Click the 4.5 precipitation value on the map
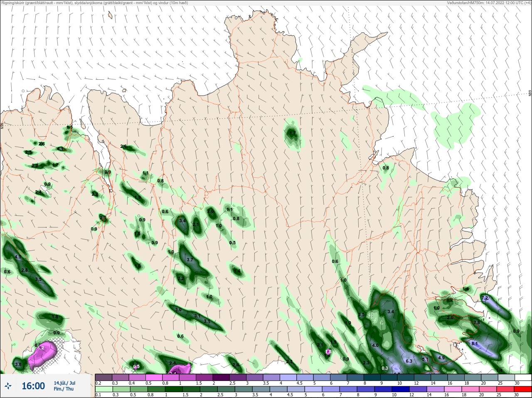Screen dimensions: 532x398 tap(18, 257)
